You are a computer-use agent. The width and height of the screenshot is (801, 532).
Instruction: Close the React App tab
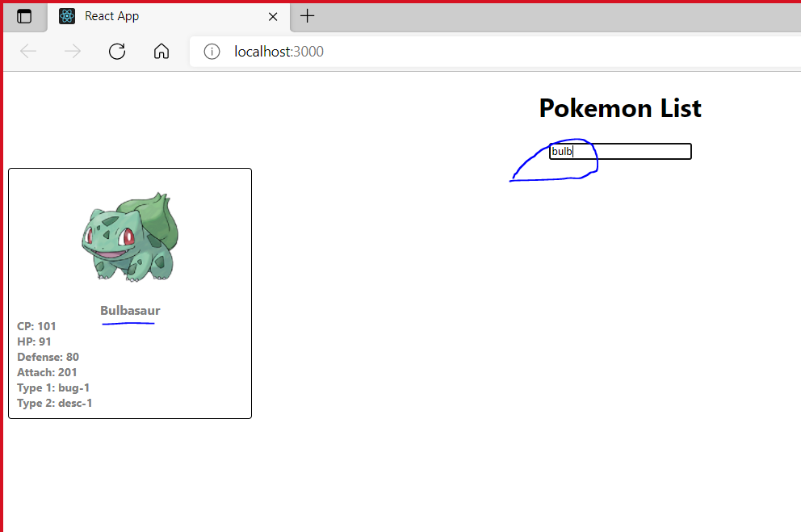click(273, 17)
